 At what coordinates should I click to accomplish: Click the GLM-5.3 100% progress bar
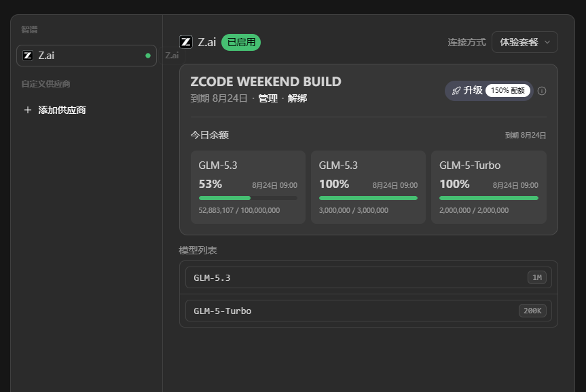pos(369,198)
